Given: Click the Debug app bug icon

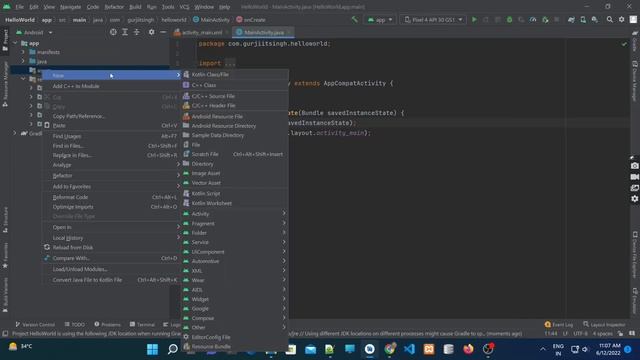Looking at the screenshot, I should pyautogui.click(x=509, y=20).
